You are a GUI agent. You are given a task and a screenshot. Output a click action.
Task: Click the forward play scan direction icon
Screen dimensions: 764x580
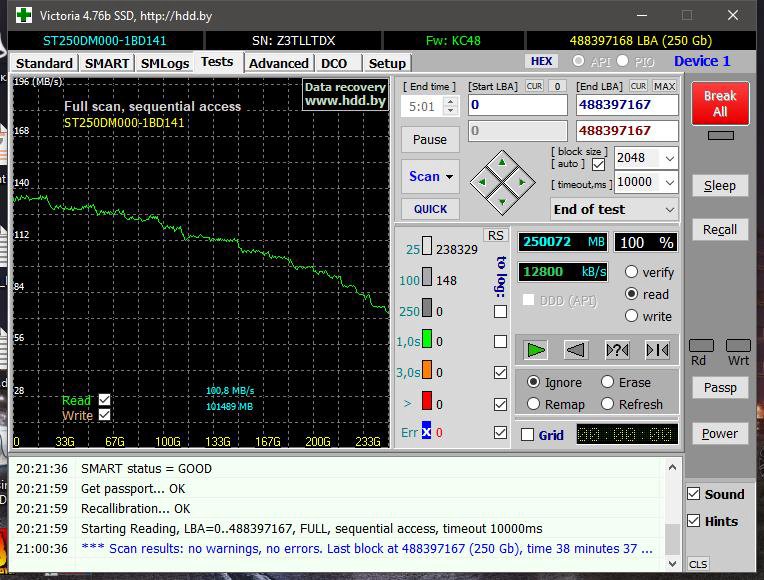(x=536, y=349)
